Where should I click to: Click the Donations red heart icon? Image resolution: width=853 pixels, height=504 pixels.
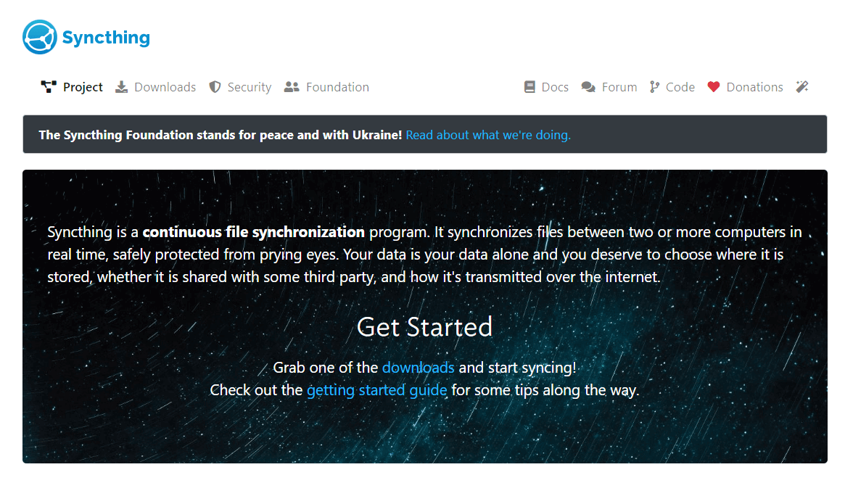click(714, 87)
